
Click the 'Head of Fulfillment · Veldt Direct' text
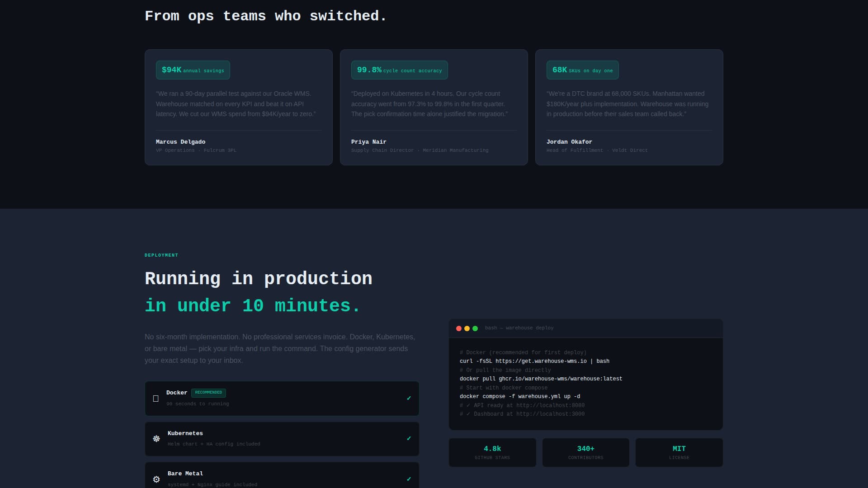click(597, 150)
